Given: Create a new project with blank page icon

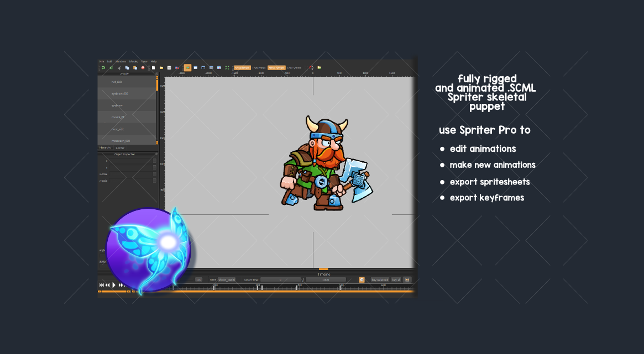Looking at the screenshot, I should [x=153, y=68].
